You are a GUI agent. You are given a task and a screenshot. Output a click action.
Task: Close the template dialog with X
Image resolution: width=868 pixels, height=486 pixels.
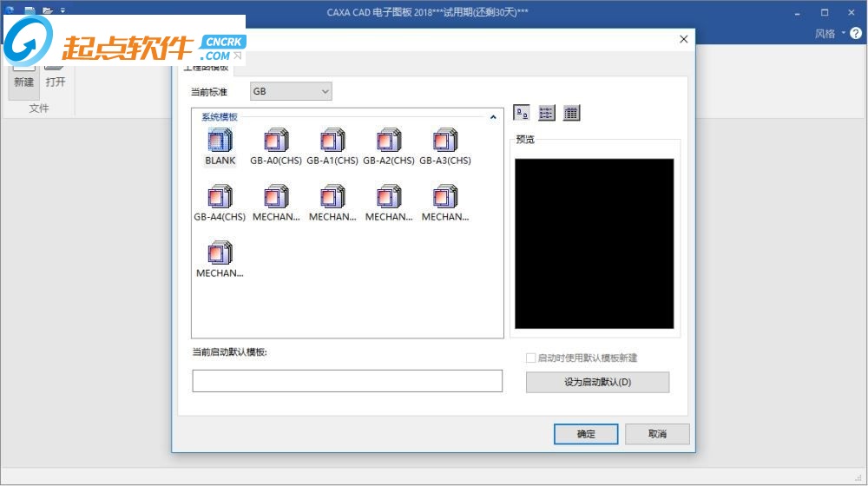coord(684,39)
